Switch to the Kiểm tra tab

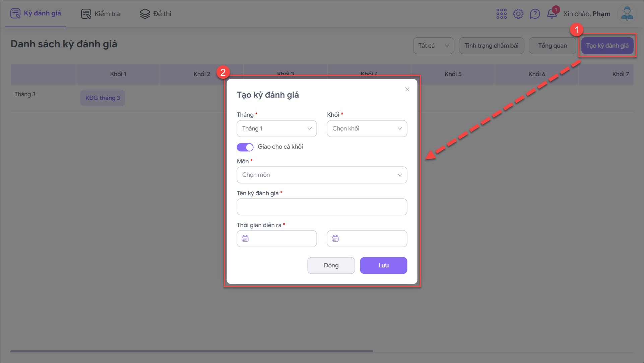101,14
